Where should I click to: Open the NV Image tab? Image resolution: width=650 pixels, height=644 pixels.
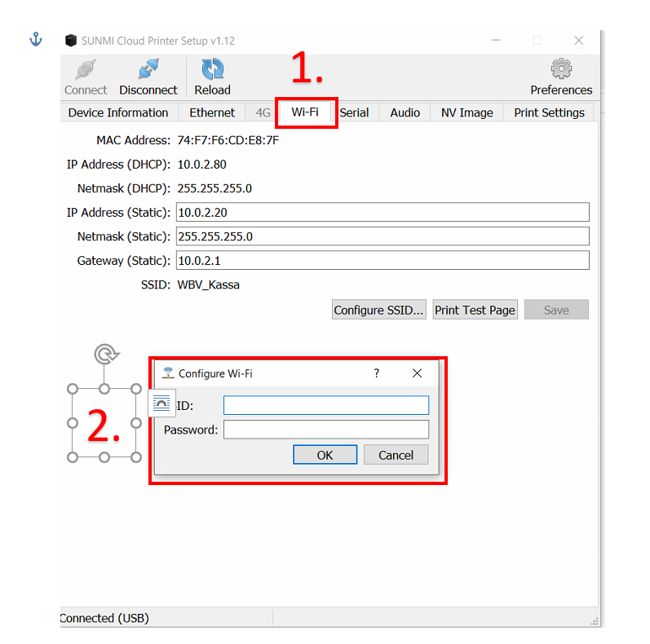[x=466, y=112]
